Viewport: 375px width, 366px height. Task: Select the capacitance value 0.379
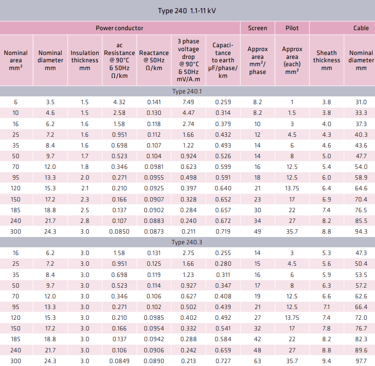(223, 124)
